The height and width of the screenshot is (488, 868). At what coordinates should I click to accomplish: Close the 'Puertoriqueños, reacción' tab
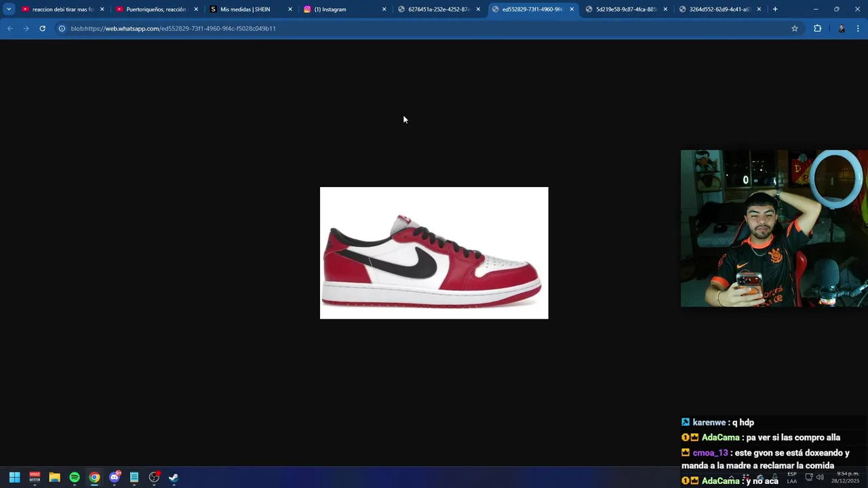pyautogui.click(x=196, y=9)
